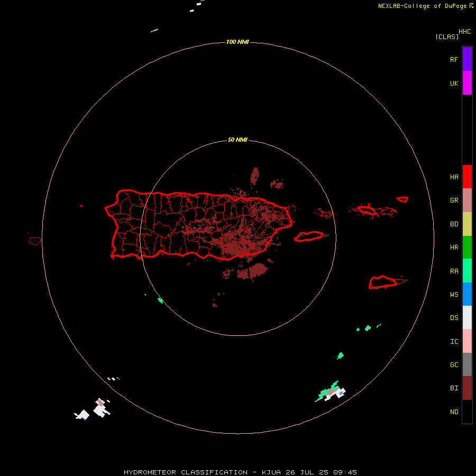
Task: Choose the IC light pink legend swatch
Action: [467, 341]
